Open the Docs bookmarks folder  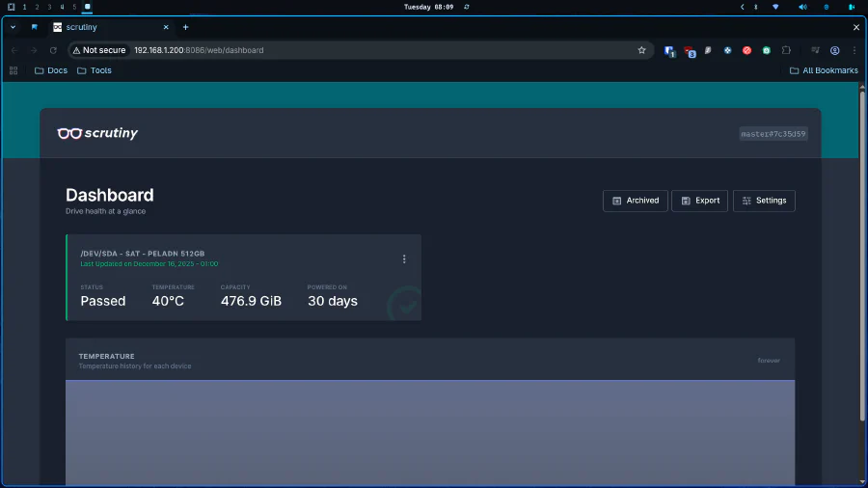51,70
